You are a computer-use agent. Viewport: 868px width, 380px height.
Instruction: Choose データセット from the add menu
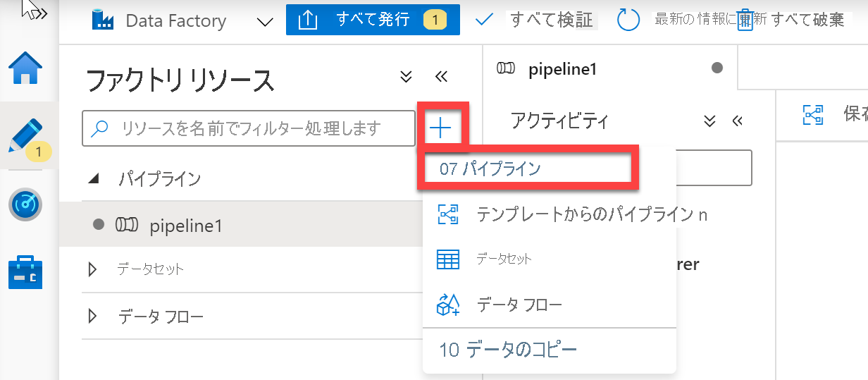click(549, 259)
